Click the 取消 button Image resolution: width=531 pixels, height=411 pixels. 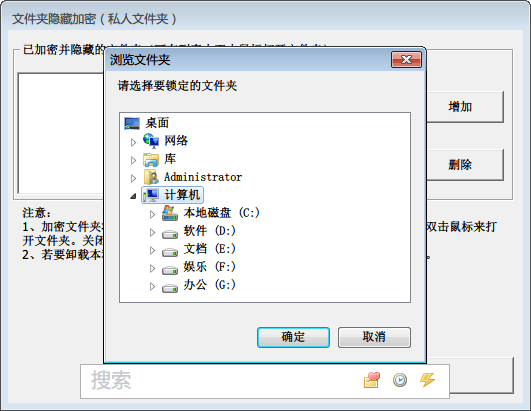coord(374,337)
